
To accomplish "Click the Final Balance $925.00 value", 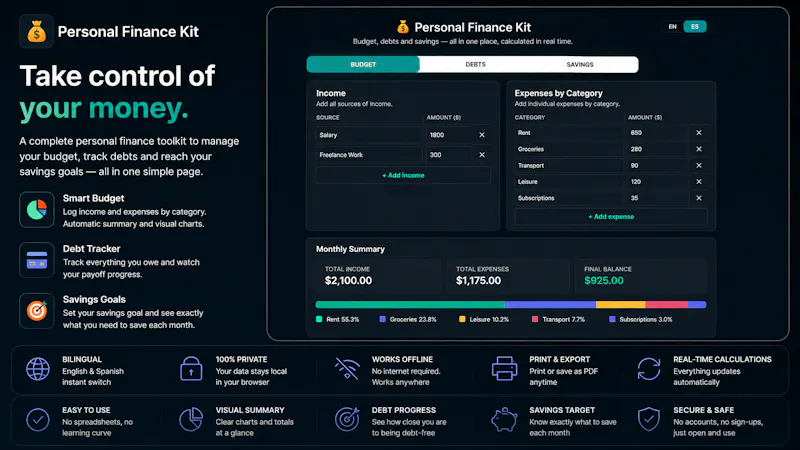I will pos(604,281).
